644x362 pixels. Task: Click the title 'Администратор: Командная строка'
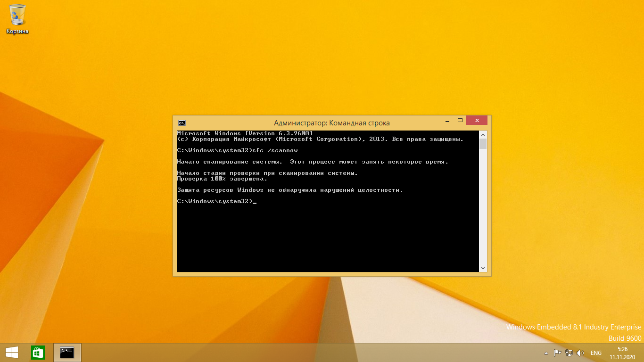tap(332, 123)
